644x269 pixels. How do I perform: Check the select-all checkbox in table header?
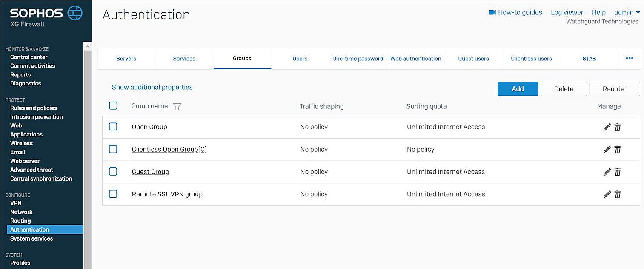[x=113, y=105]
